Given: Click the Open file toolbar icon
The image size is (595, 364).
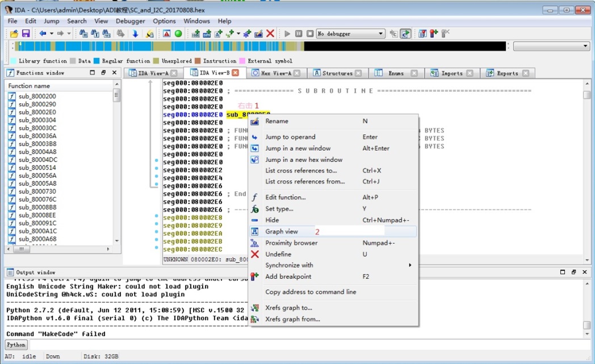Looking at the screenshot, I should 14,33.
